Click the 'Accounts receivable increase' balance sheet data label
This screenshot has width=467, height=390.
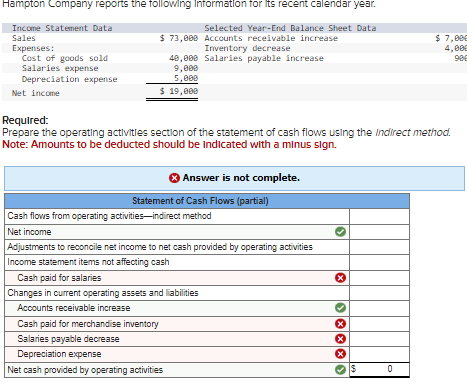click(x=271, y=38)
